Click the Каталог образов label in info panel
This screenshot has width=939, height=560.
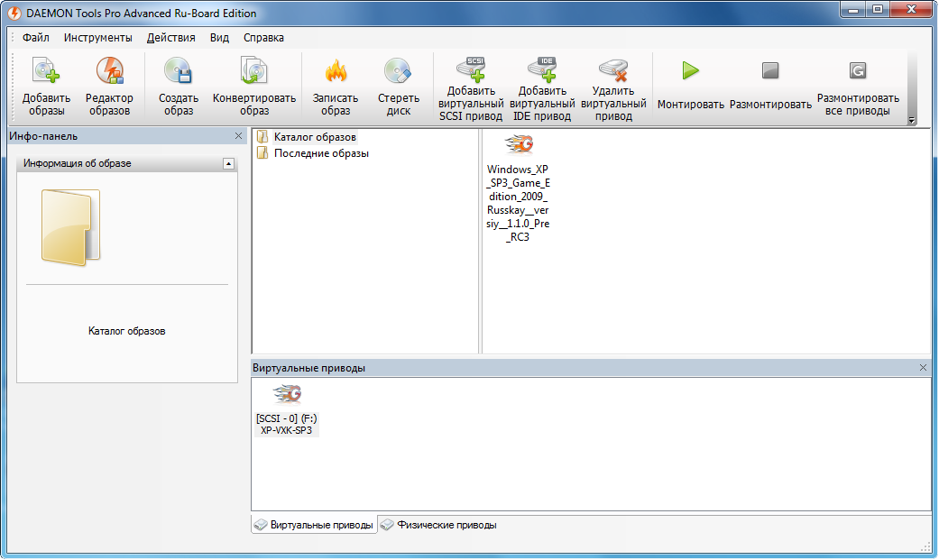point(127,331)
